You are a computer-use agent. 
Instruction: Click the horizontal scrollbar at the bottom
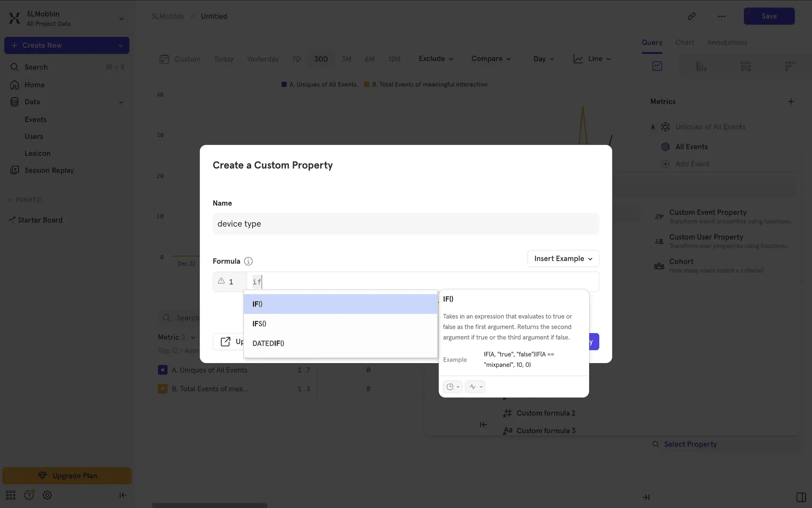click(209, 505)
